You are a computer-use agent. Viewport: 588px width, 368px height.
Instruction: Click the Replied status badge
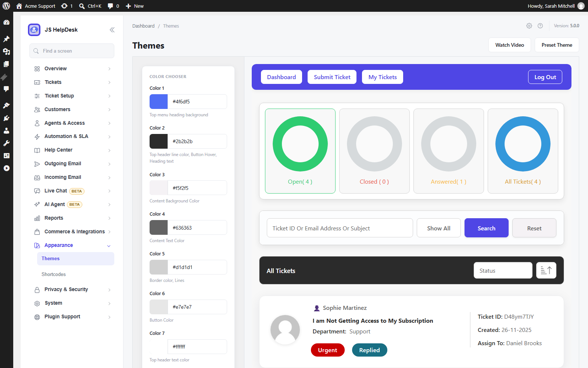[369, 350]
